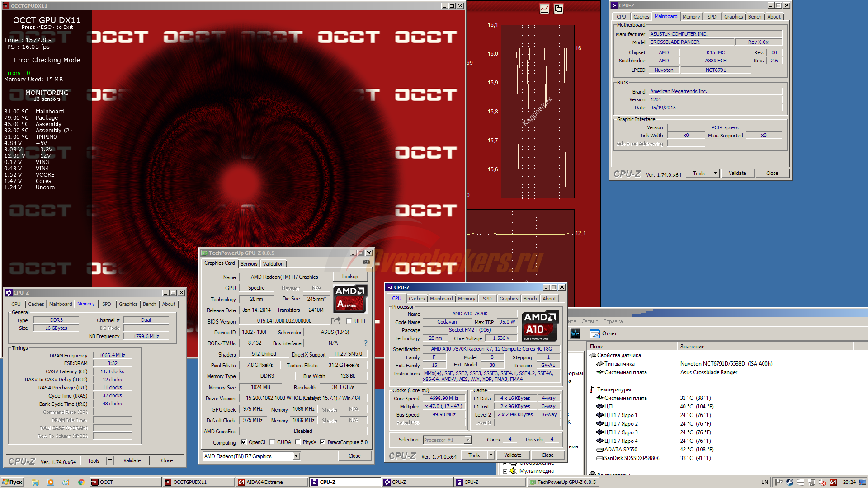Open Tools dropdown arrow in Mainboard CPU-Z
Screen dimensions: 868x488
click(x=715, y=173)
